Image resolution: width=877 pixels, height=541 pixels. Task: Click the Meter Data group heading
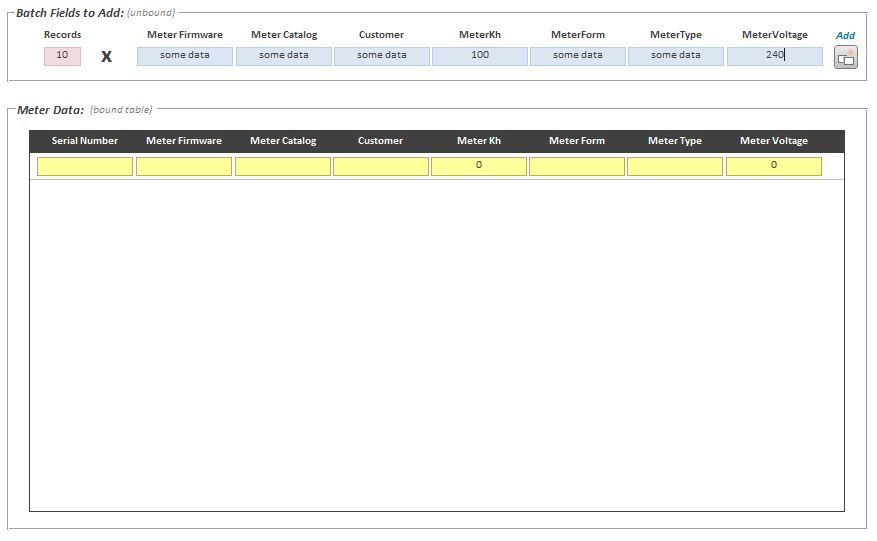[50, 110]
